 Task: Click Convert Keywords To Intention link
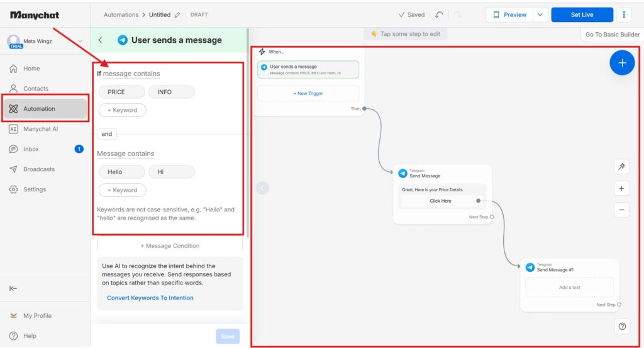point(150,298)
